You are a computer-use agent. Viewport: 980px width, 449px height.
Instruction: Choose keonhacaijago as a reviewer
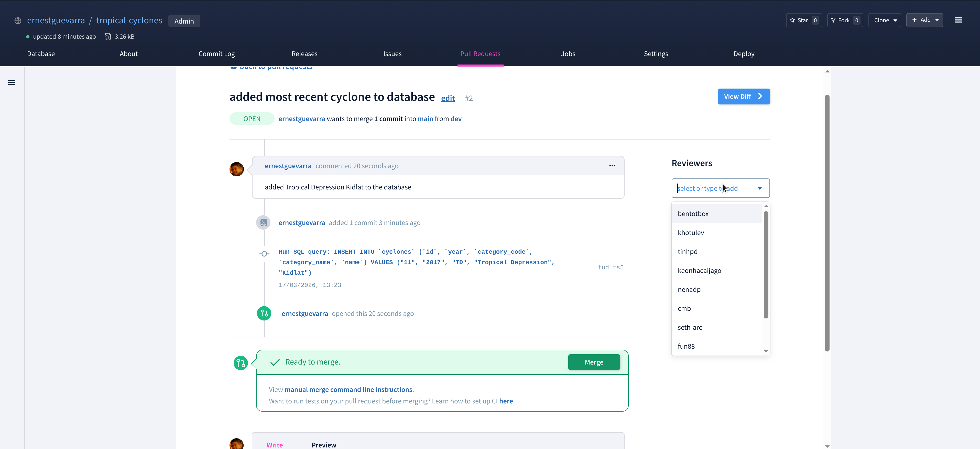pyautogui.click(x=699, y=271)
